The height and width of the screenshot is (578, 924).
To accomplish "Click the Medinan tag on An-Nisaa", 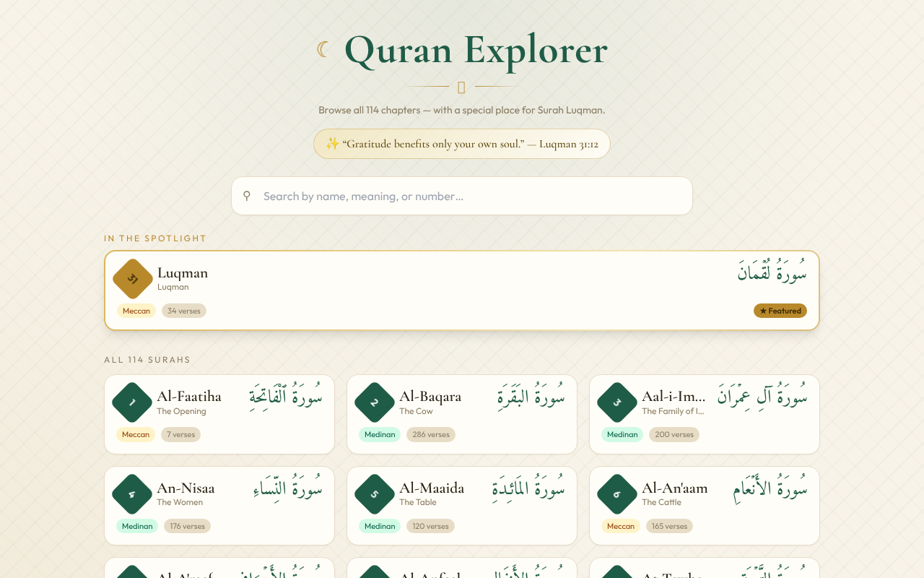I will pyautogui.click(x=137, y=526).
